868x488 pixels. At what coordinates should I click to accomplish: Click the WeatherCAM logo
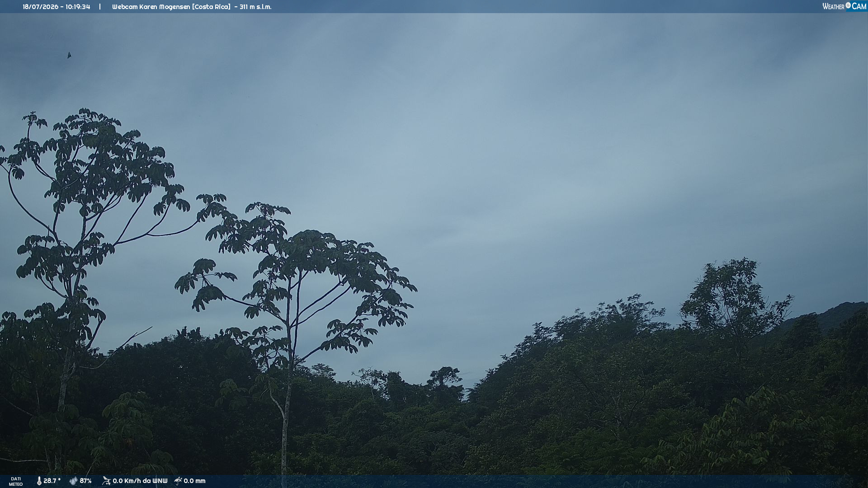(844, 6)
